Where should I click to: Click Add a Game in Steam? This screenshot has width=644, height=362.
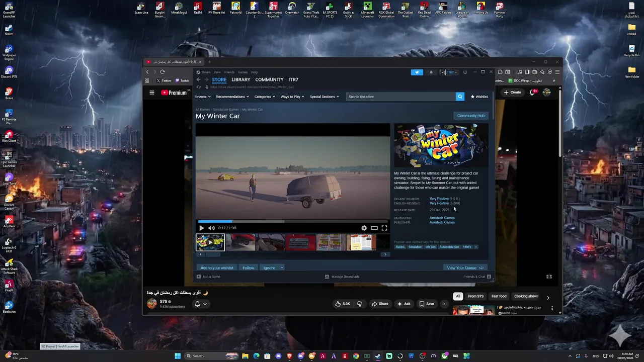click(x=208, y=277)
